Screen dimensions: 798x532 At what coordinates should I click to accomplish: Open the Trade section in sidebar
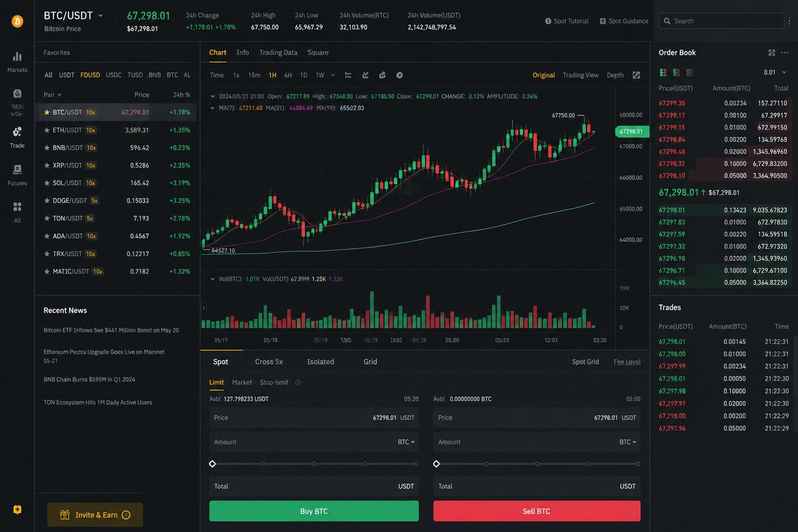17,137
